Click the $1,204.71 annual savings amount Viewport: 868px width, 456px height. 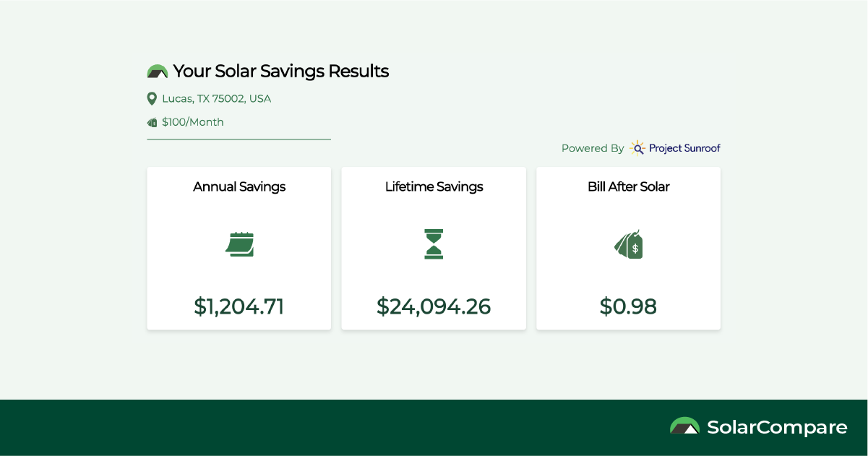[x=239, y=306]
